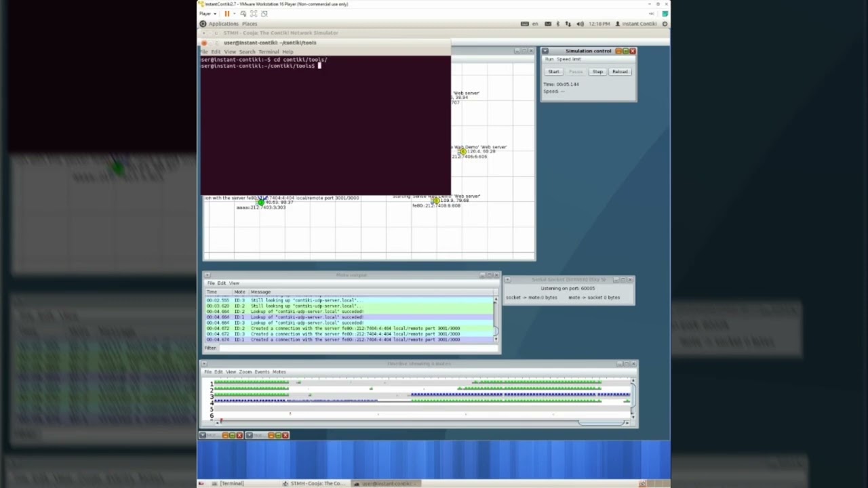Open the Instant Contiki user menu

[x=637, y=24]
